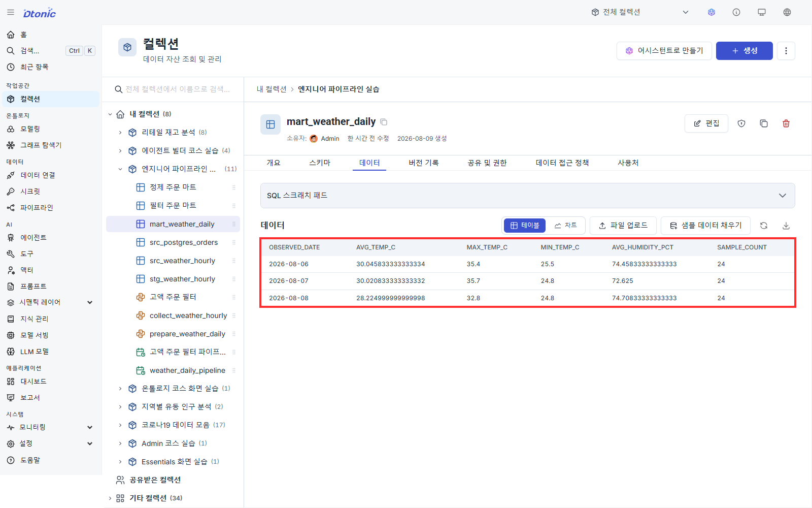Screen dimensions: 812x508
Task: Expand the SQL 스크래치 패드 panel
Action: coord(528,196)
